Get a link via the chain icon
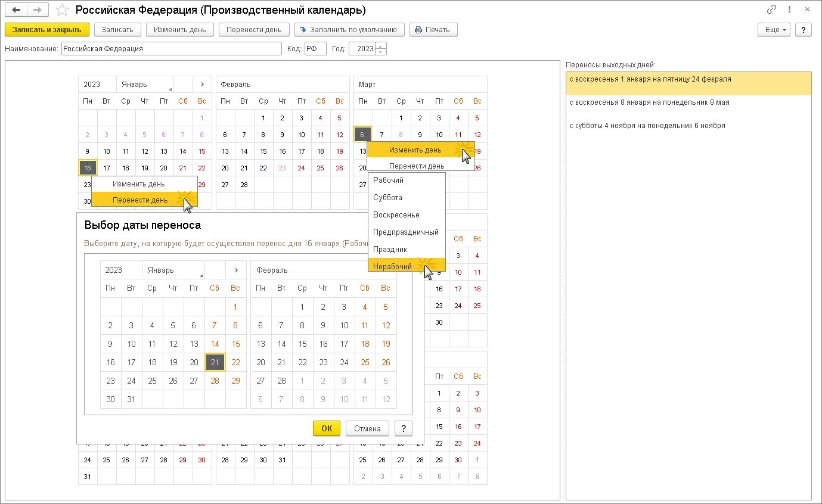 771,10
